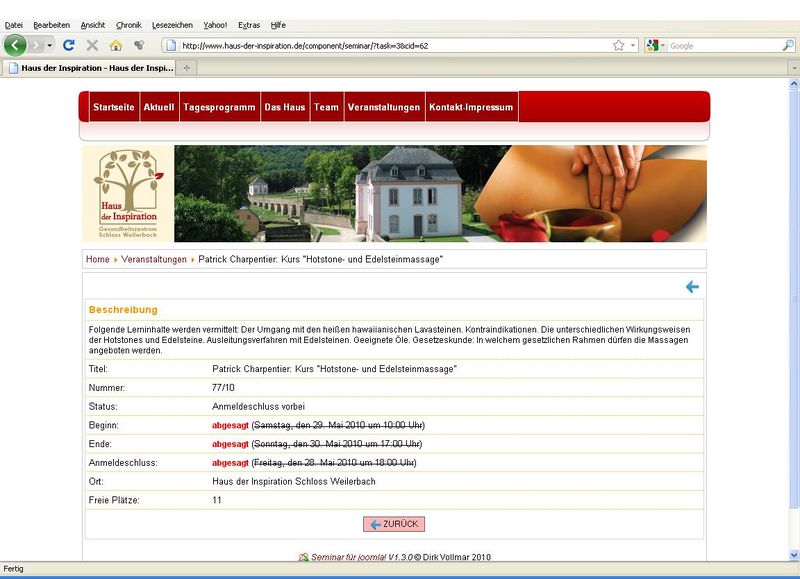Image resolution: width=800 pixels, height=579 pixels.
Task: Select the Tagesprogramm navigation tab
Action: (x=219, y=107)
